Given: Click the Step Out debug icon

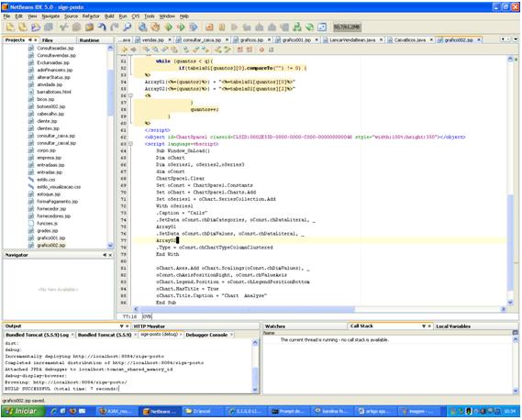Looking at the screenshot, I should (272, 28).
